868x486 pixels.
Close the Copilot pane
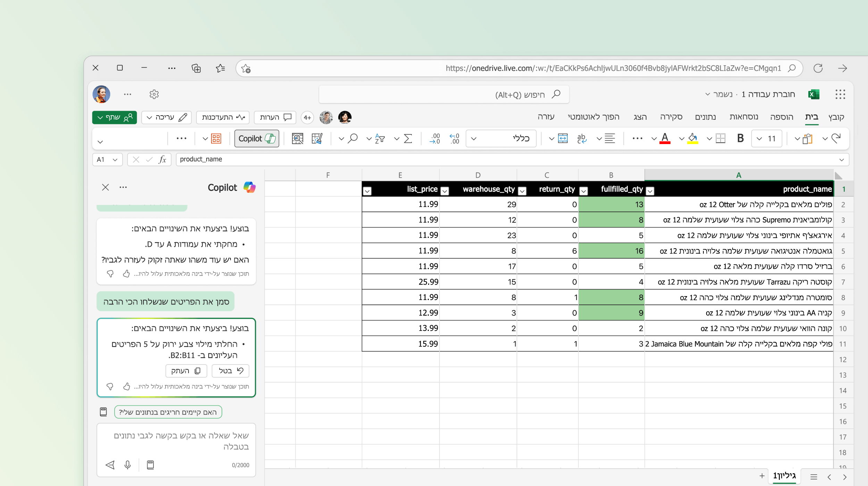click(x=106, y=187)
